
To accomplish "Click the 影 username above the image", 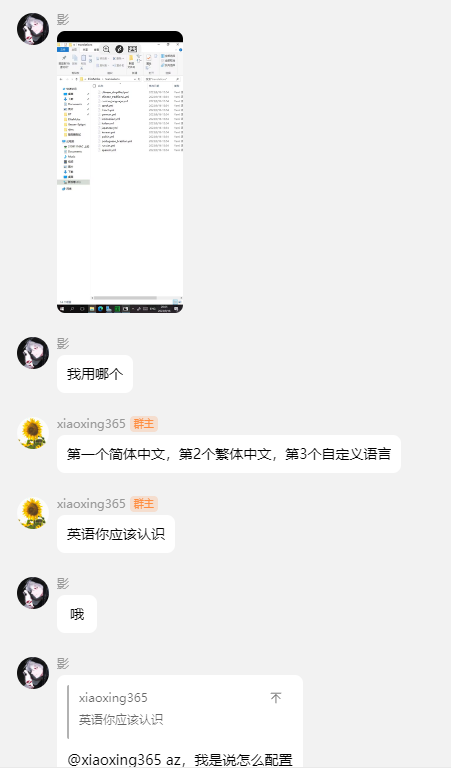I will click(63, 20).
